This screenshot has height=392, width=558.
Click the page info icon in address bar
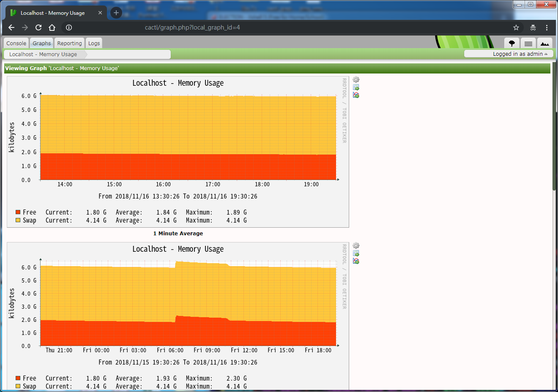69,27
